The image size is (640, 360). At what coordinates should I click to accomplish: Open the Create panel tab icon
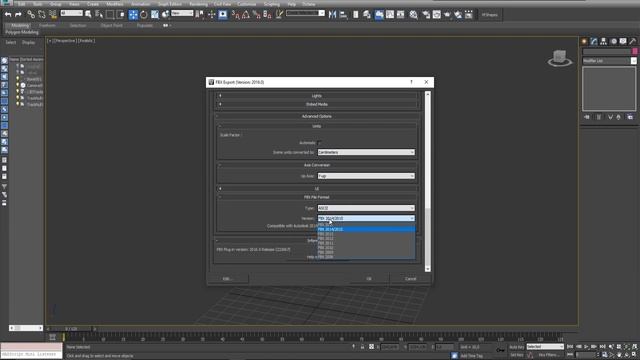pos(584,41)
